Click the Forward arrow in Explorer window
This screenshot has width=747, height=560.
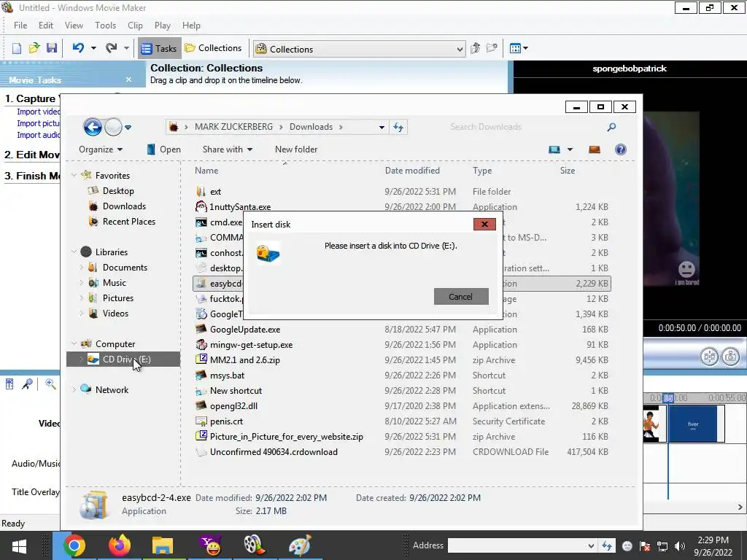click(113, 127)
